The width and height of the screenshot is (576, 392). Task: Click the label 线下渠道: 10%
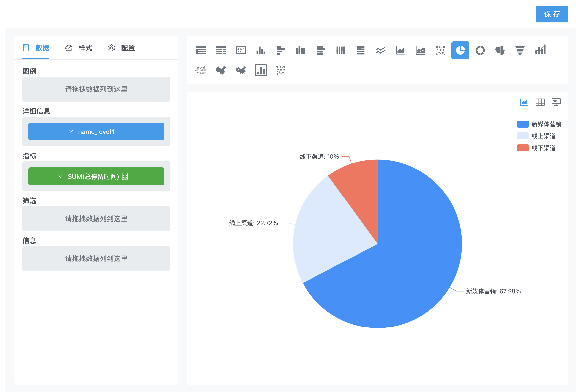click(x=319, y=157)
